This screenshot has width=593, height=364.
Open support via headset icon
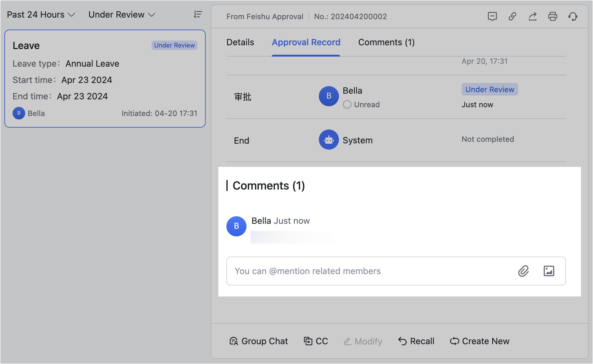coord(573,16)
